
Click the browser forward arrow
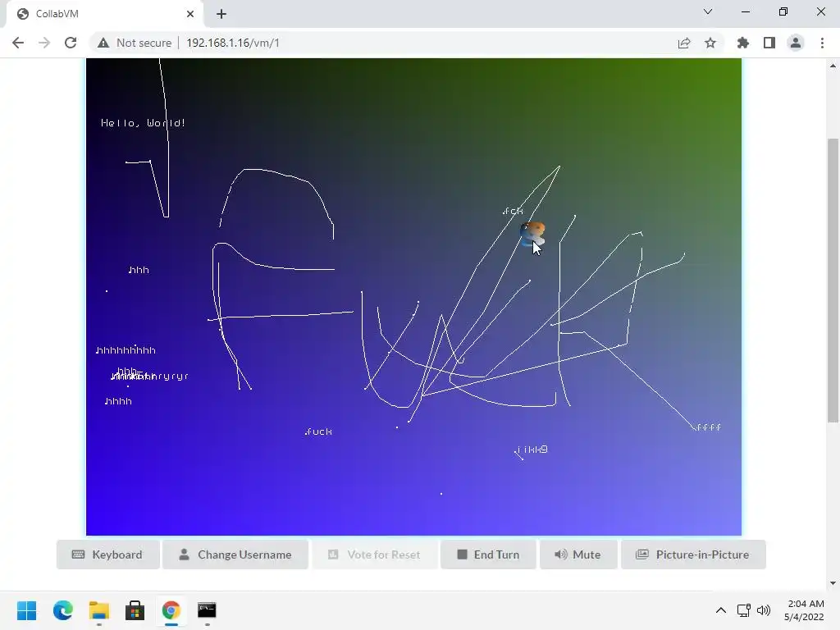point(44,43)
